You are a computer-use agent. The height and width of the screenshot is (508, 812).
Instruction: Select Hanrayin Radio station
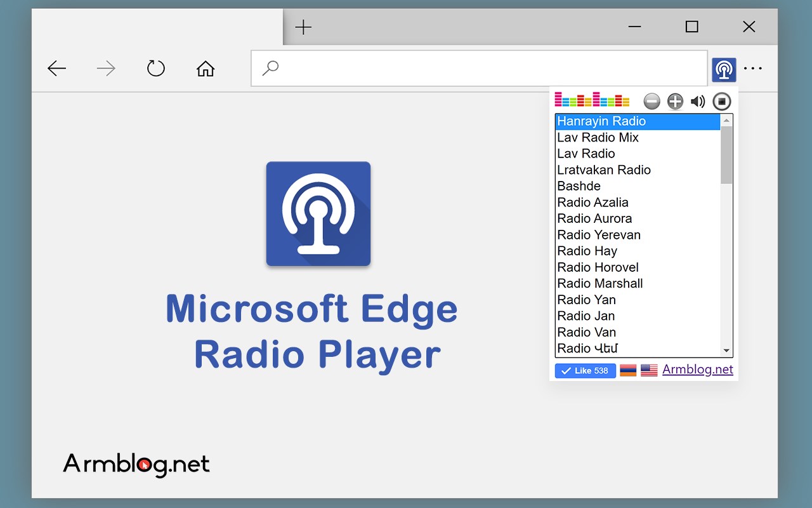pos(638,121)
